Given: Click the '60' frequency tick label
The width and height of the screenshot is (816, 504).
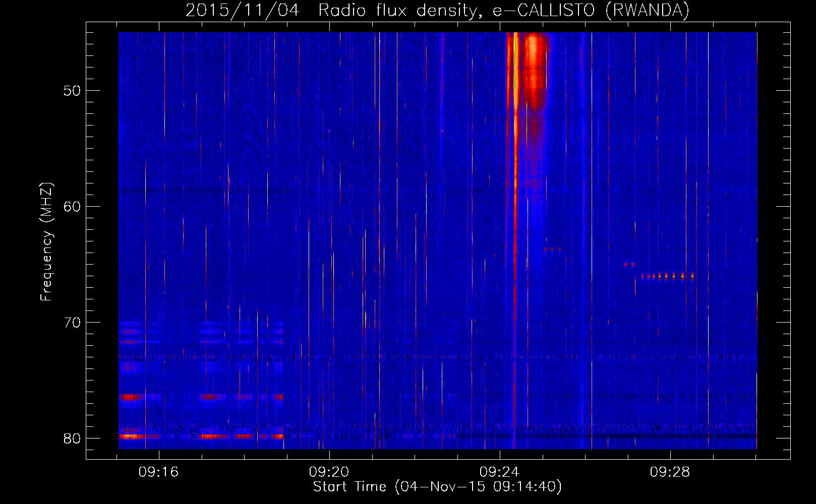Looking at the screenshot, I should [72, 207].
